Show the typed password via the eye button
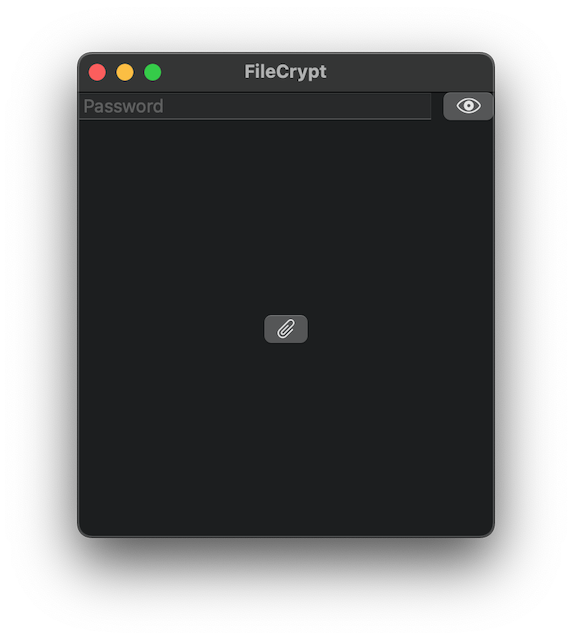Viewport: 572px width, 640px height. [x=468, y=106]
